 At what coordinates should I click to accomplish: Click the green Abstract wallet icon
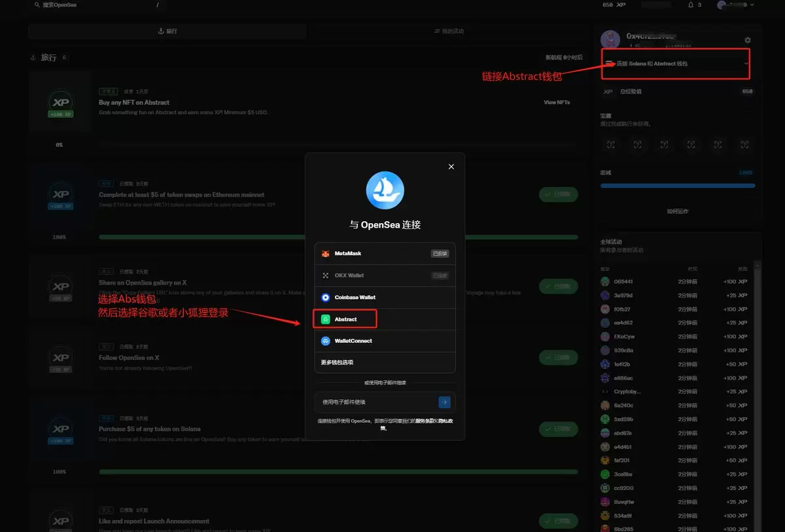326,319
